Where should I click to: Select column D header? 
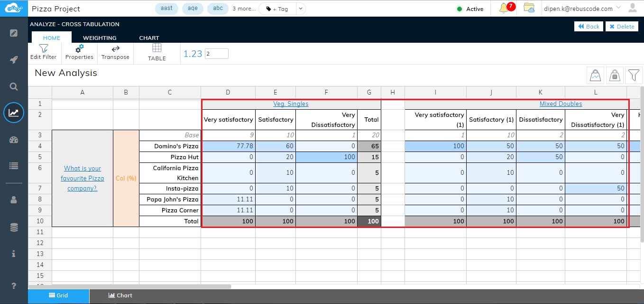[x=228, y=92]
